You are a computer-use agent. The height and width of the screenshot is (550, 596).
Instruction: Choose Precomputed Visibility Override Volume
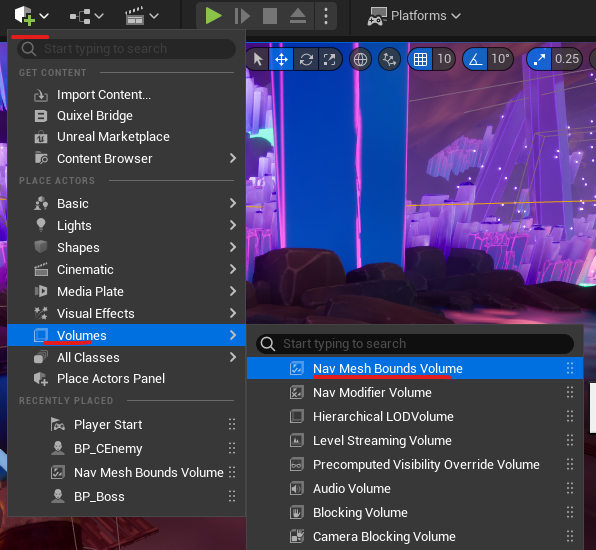(x=415, y=464)
